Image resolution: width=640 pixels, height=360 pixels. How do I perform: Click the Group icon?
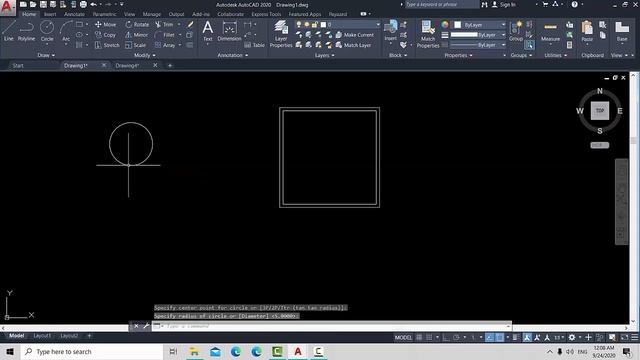[516, 31]
